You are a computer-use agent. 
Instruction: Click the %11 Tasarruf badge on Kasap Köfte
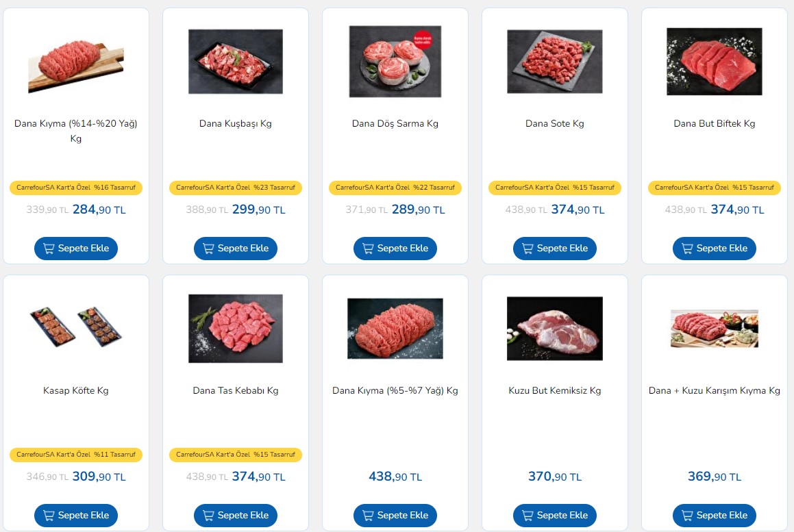(76, 454)
